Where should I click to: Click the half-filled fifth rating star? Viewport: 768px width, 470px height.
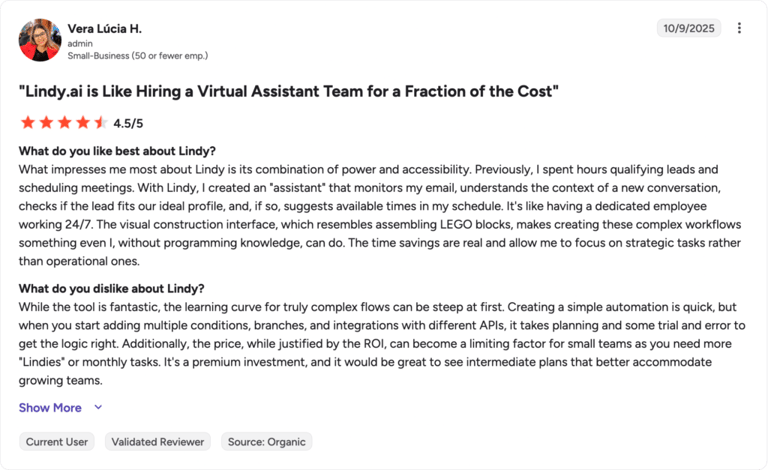tap(101, 122)
